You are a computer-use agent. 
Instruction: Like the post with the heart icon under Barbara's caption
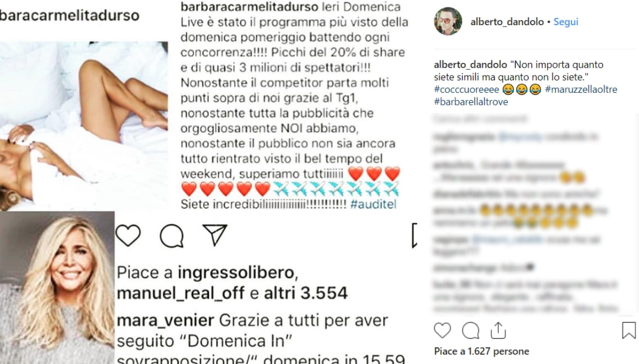(128, 235)
